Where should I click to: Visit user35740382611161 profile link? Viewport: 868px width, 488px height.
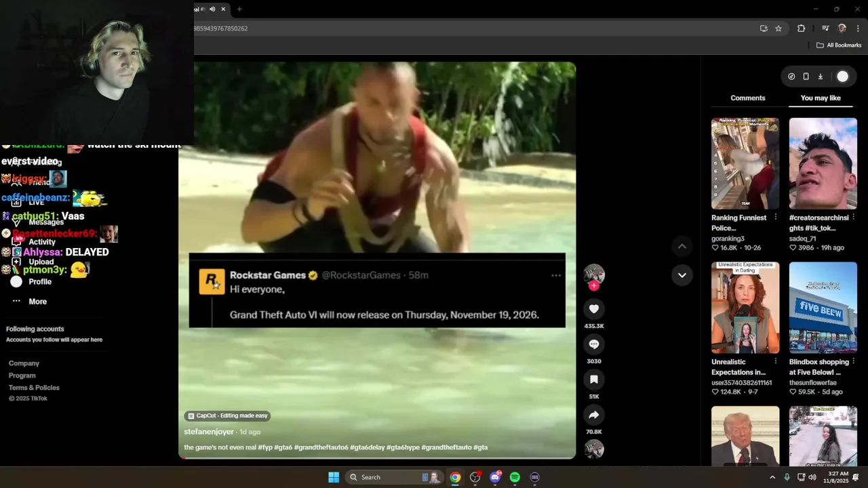[741, 383]
